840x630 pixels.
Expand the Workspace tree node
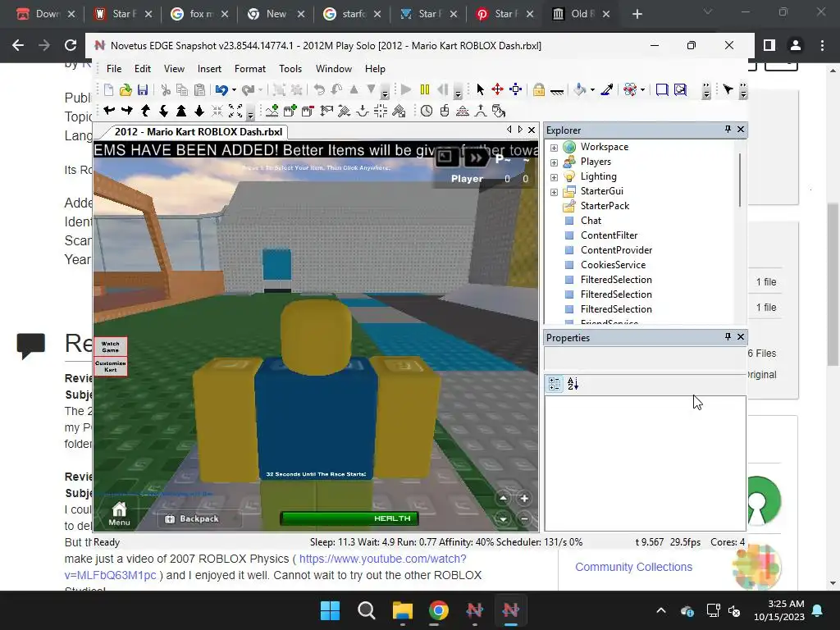(x=554, y=148)
